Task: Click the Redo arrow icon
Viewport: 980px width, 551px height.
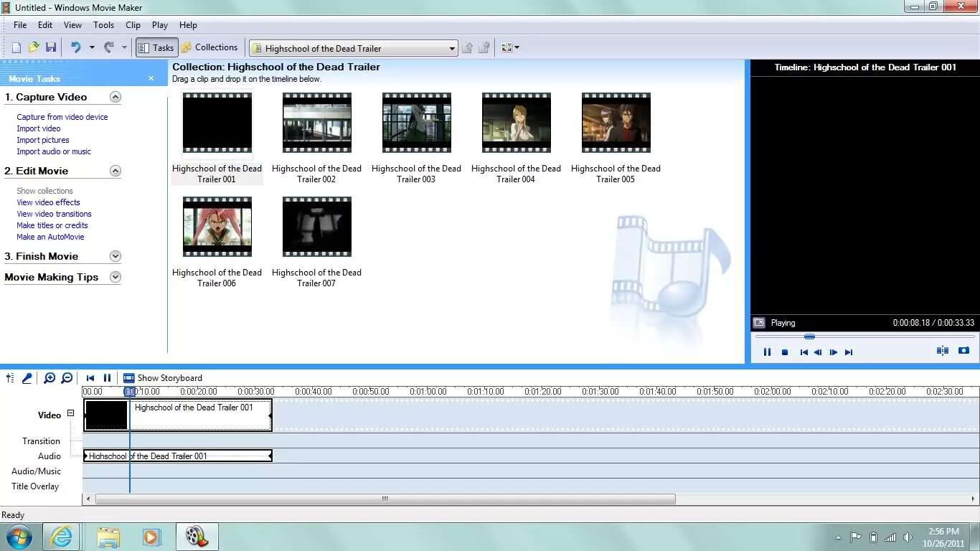Action: pyautogui.click(x=109, y=47)
